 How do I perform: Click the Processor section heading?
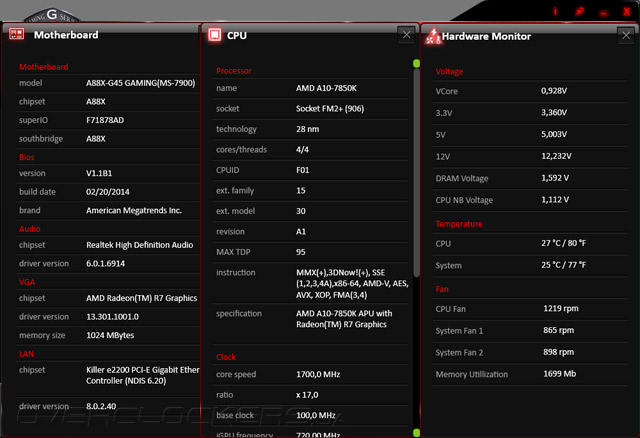tap(234, 71)
